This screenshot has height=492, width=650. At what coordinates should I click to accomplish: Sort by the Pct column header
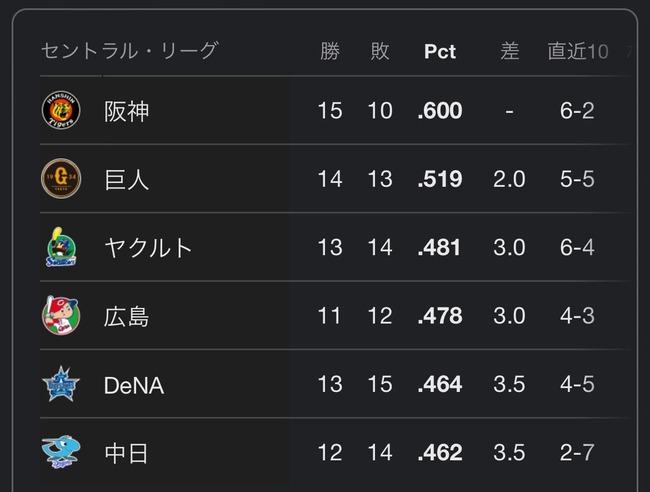[440, 51]
